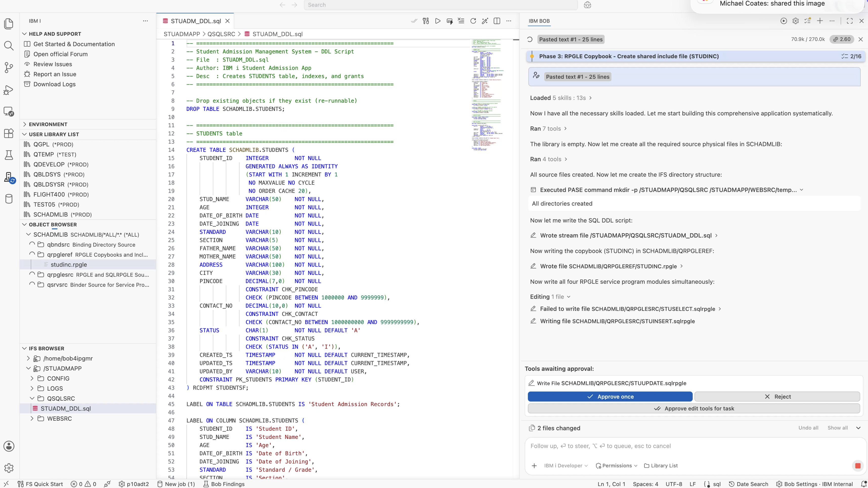Screen dimensions: 868x488
Task: Click the IBM BOB play circle icon
Action: 784,21
